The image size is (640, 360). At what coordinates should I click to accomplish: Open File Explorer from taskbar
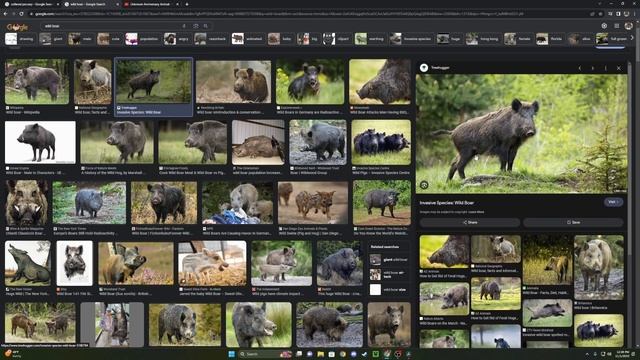point(320,354)
